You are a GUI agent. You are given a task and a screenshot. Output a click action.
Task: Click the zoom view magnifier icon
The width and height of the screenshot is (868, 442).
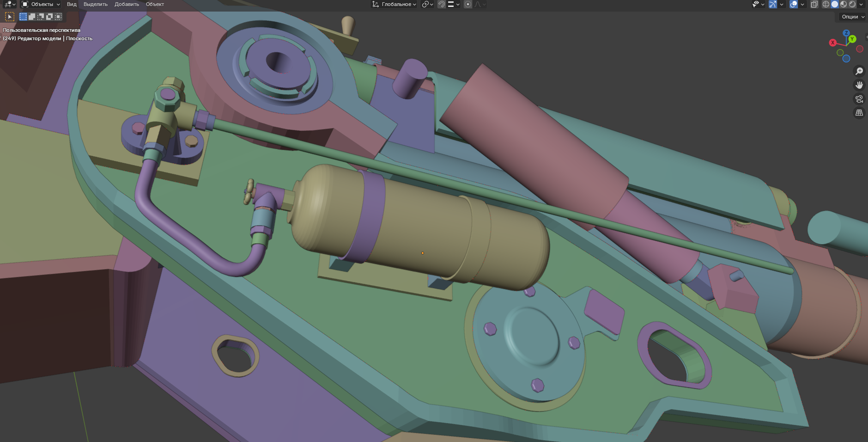tap(859, 71)
